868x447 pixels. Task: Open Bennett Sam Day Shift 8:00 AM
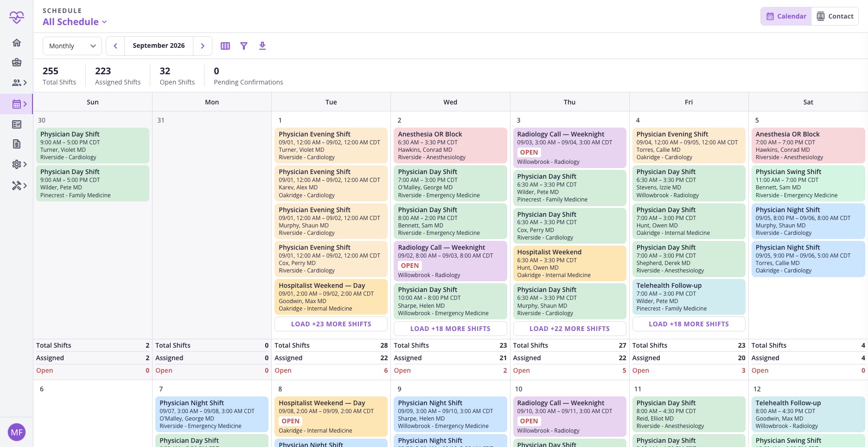tap(450, 221)
